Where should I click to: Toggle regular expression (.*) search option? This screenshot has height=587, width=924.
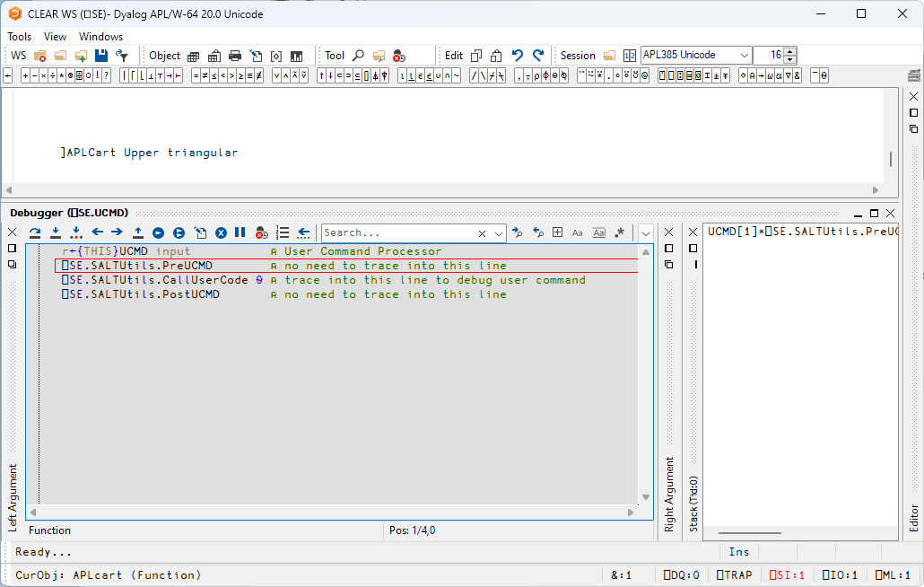pos(619,232)
